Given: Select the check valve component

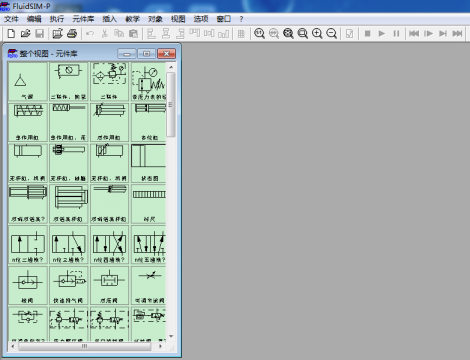Looking at the screenshot, I should [x=28, y=285].
